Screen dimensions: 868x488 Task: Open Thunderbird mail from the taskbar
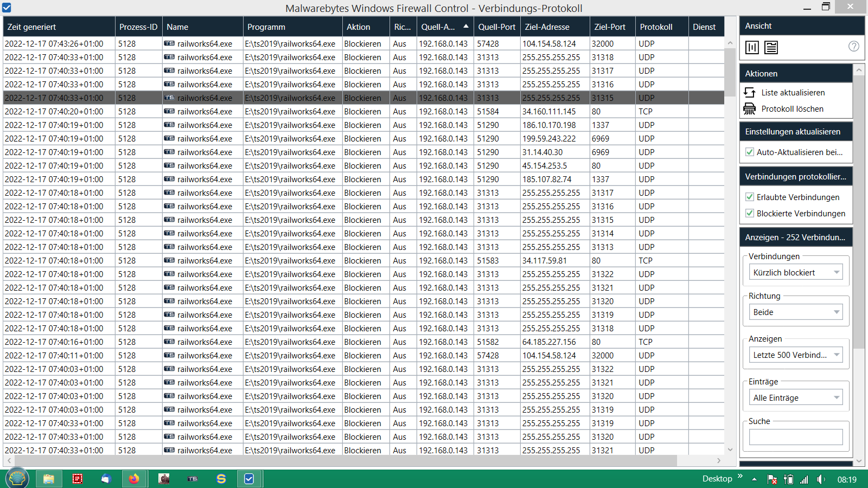click(x=106, y=479)
